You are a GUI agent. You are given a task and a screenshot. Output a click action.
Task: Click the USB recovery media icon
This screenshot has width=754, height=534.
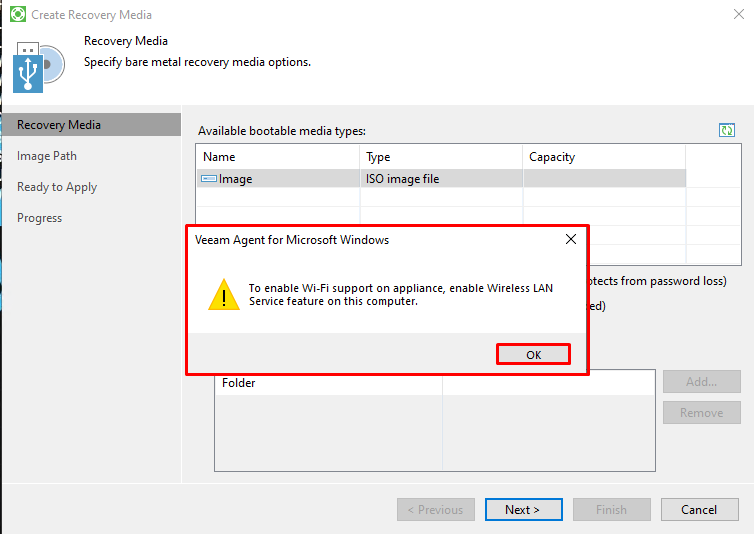38,67
